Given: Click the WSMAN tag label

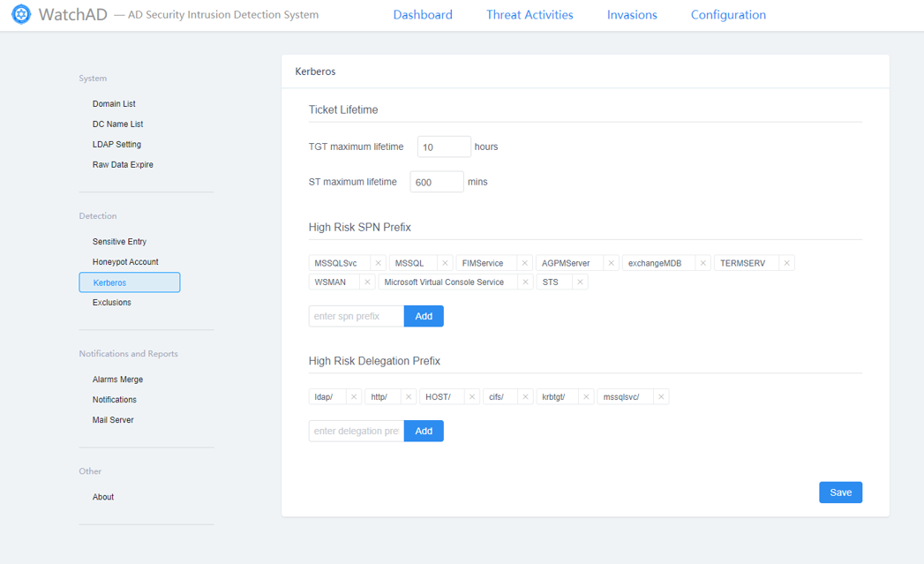Looking at the screenshot, I should coord(330,282).
